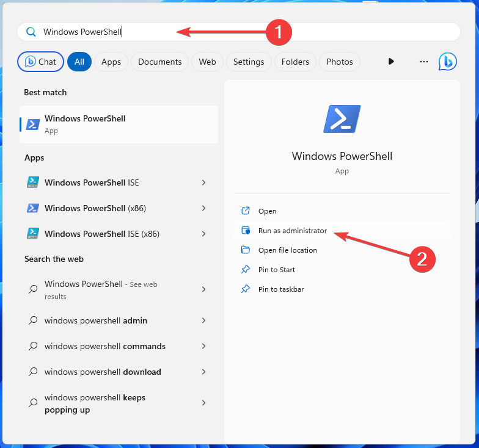Image resolution: width=479 pixels, height=448 pixels.
Task: Click search icon beside See web results
Action: coord(33,289)
